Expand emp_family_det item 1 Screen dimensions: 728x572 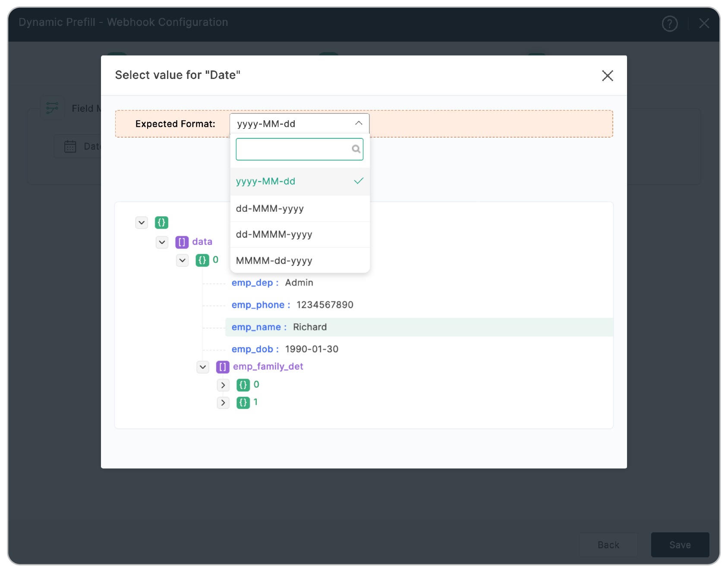pos(223,402)
